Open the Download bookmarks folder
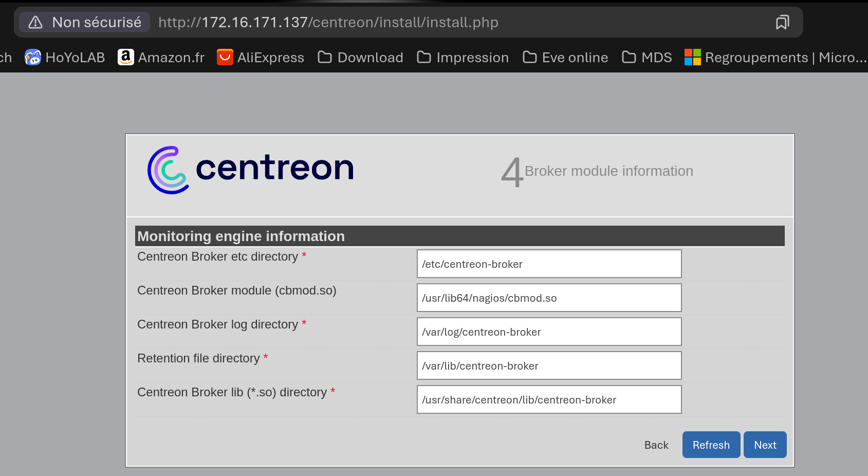868x476 pixels. 360,57
